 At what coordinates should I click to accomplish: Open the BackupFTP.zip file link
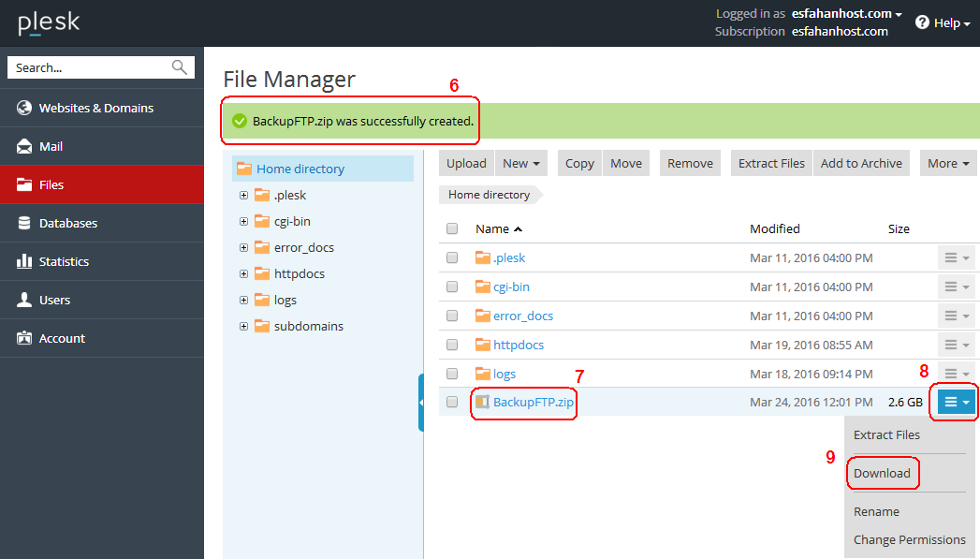point(534,402)
